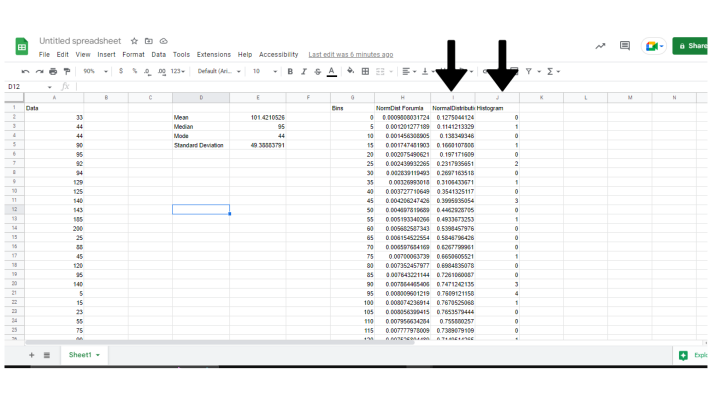
Task: Open comment history icon
Action: tap(625, 46)
